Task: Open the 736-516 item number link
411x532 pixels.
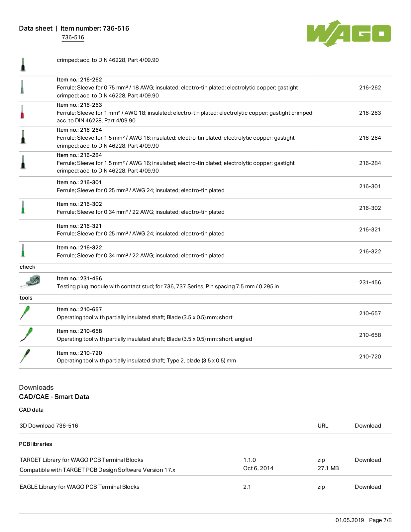Action: point(73,37)
